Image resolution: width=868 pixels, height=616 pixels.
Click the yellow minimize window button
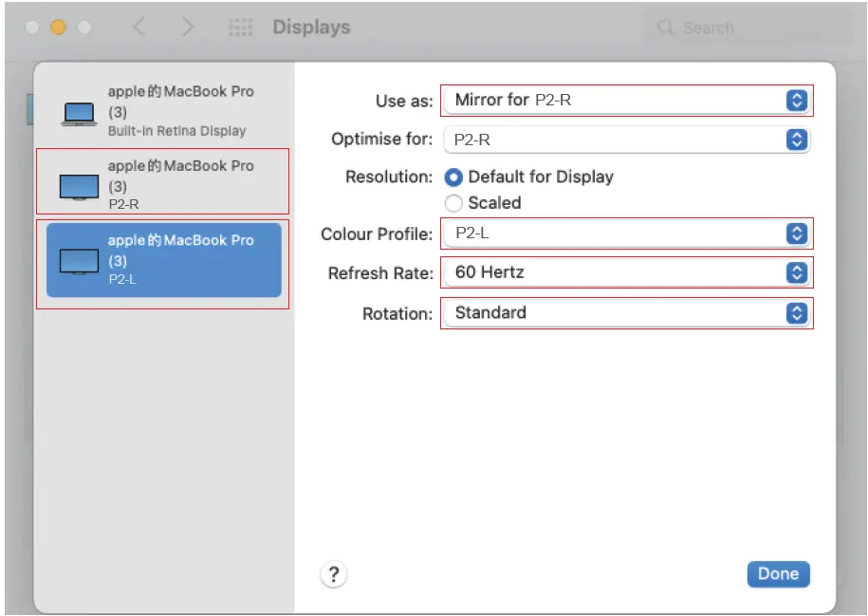[58, 28]
